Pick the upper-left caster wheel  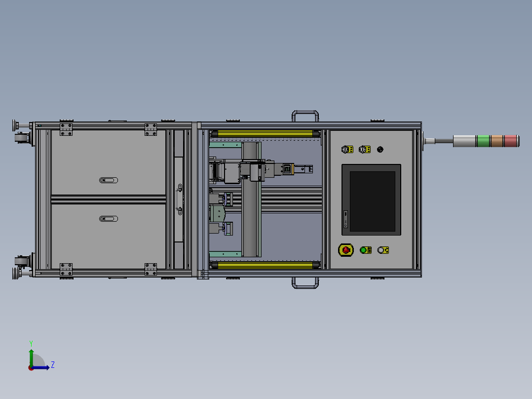[x=22, y=138]
